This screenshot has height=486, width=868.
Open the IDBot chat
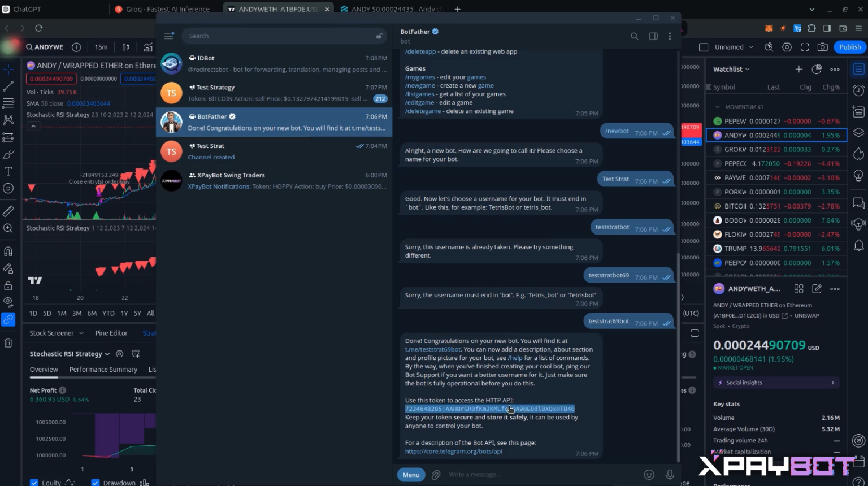click(274, 64)
